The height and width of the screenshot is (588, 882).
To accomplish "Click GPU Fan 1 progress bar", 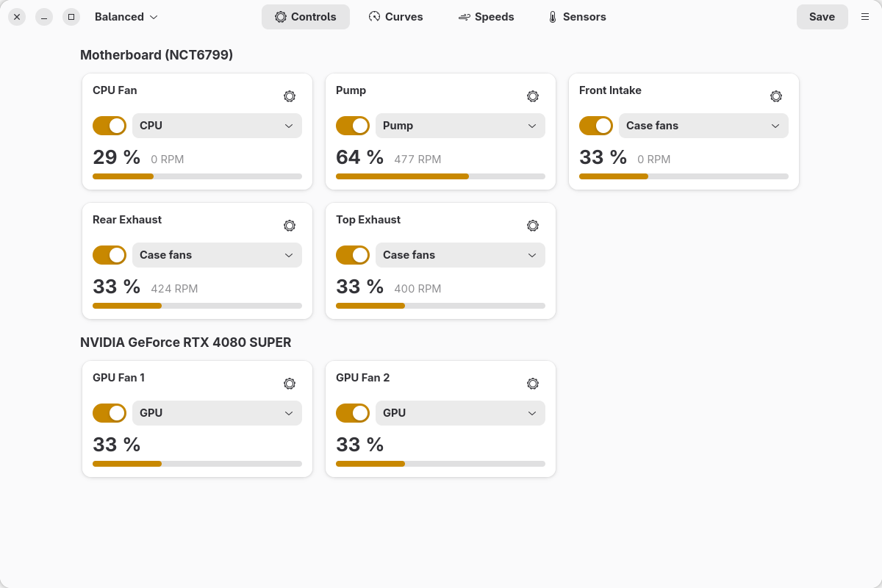I will [x=197, y=464].
